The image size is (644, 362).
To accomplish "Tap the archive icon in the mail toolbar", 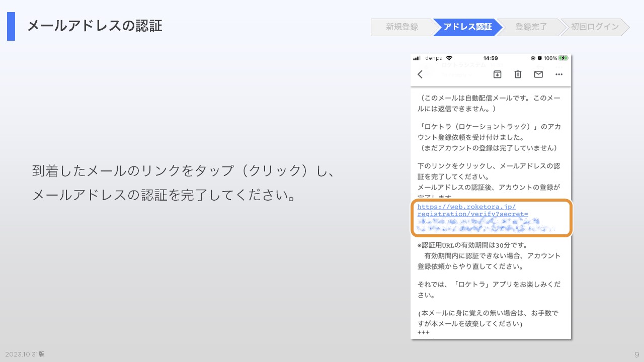I will pos(497,74).
